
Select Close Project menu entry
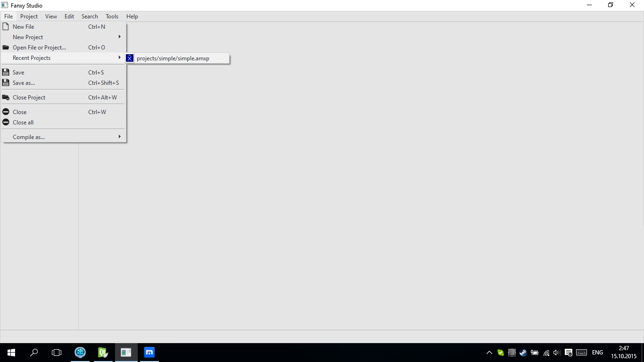(63, 98)
